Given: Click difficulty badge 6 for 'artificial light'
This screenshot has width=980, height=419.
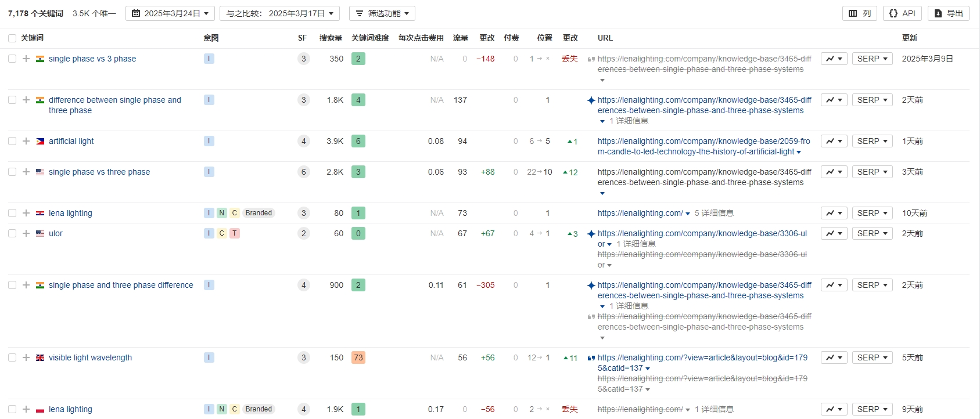Looking at the screenshot, I should pyautogui.click(x=358, y=141).
